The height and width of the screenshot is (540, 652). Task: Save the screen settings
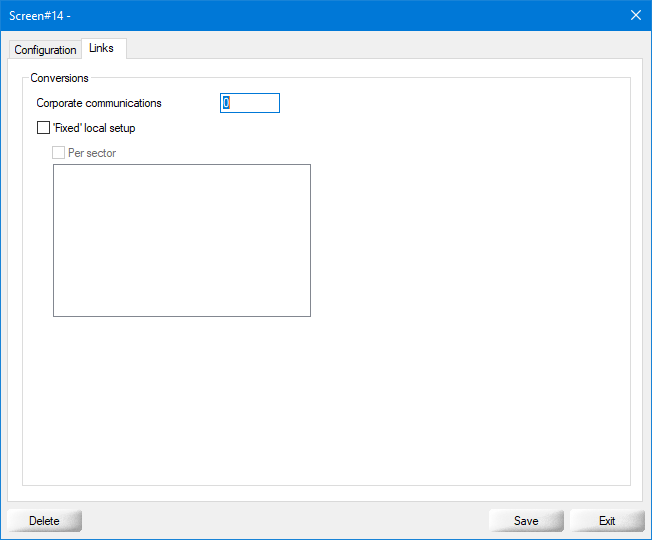click(x=526, y=521)
